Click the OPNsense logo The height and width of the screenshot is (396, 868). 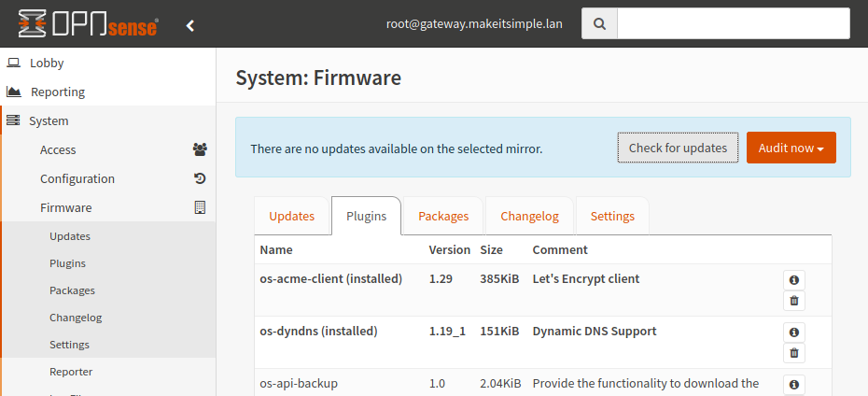[x=89, y=24]
